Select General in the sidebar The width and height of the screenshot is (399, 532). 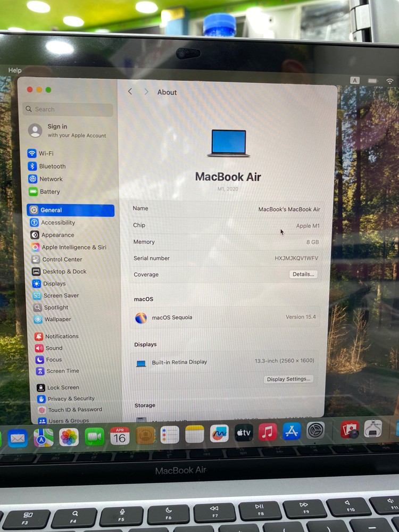point(71,210)
